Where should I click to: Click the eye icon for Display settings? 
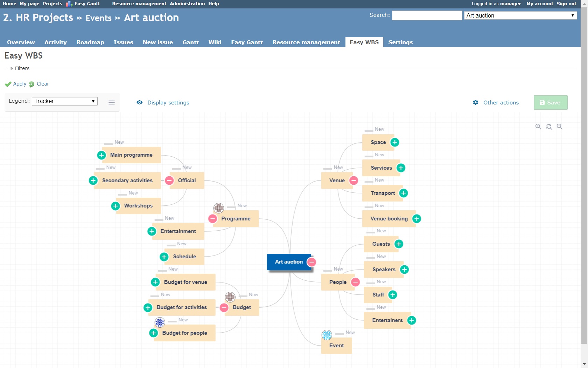click(x=140, y=102)
